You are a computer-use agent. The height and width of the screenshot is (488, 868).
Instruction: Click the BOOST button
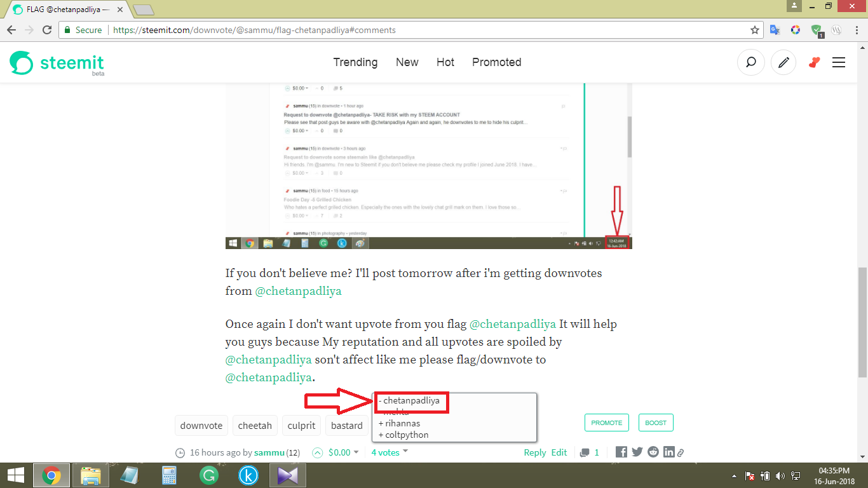tap(656, 423)
